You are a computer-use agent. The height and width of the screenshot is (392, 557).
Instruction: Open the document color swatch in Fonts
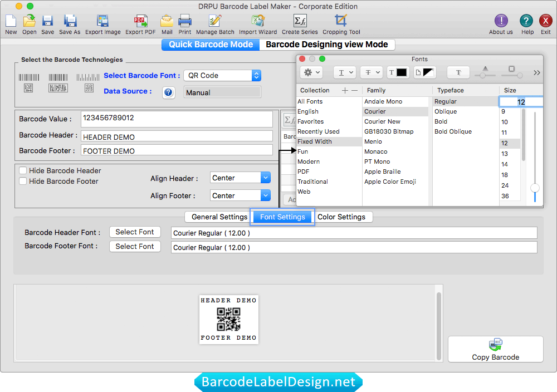424,72
